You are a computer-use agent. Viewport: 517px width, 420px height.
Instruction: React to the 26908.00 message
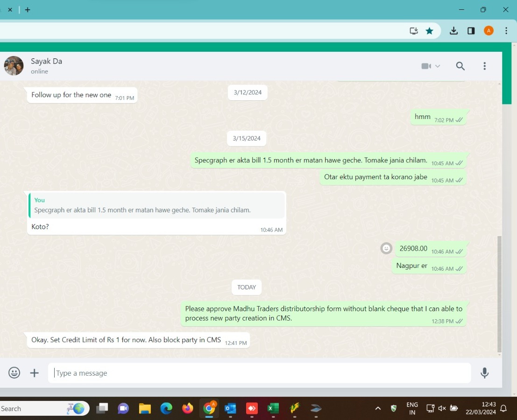386,248
